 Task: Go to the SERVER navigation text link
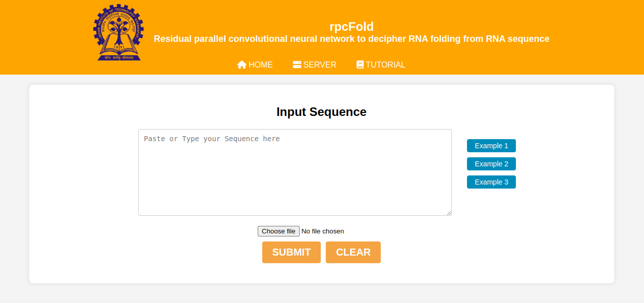320,65
